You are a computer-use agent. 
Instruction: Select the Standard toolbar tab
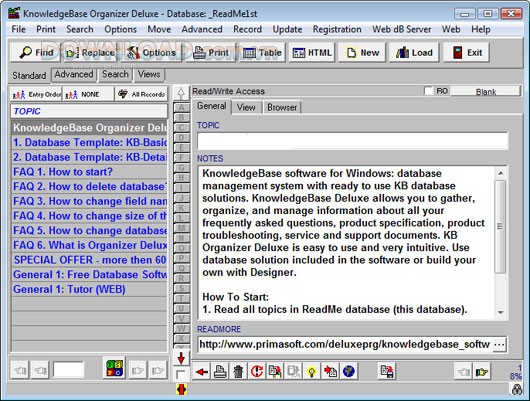[29, 75]
